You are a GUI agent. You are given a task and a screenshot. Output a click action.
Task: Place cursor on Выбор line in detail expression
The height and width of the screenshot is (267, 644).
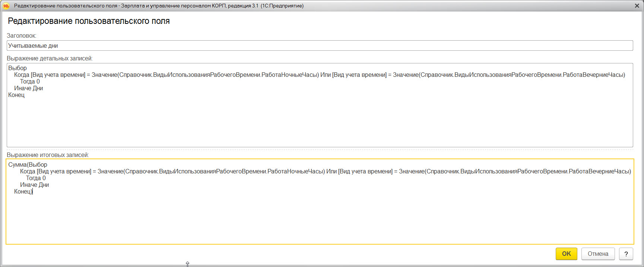tap(18, 68)
